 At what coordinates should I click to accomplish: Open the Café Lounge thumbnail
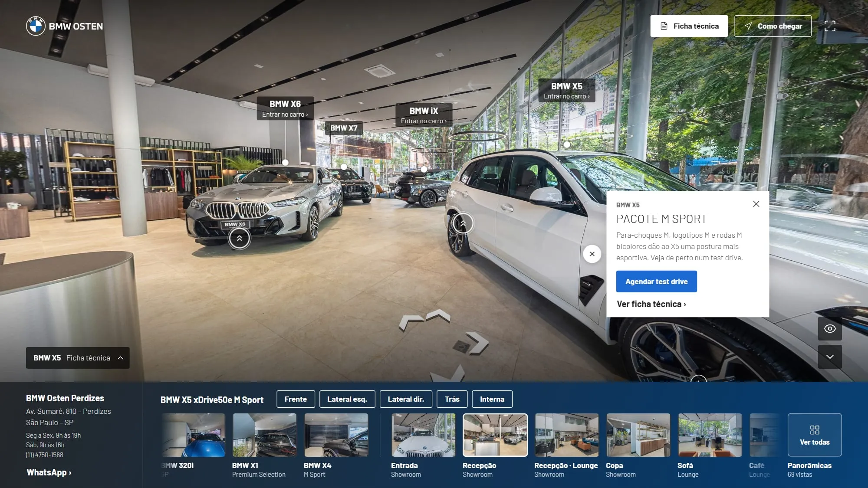[x=765, y=435]
